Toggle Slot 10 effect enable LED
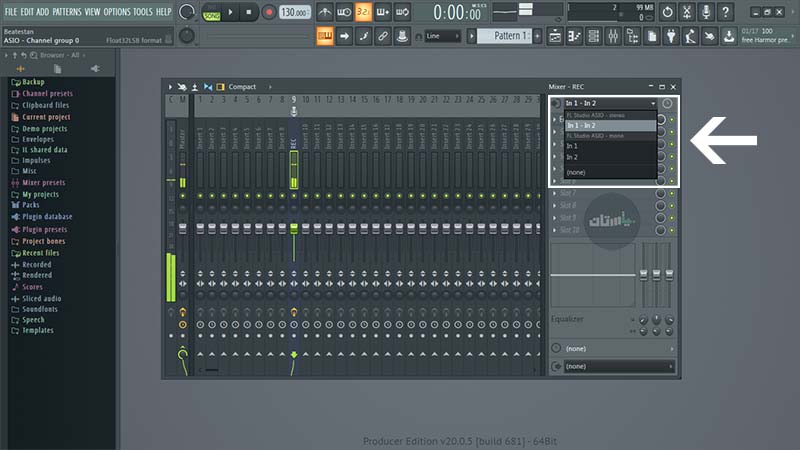This screenshot has height=450, width=800. click(672, 231)
